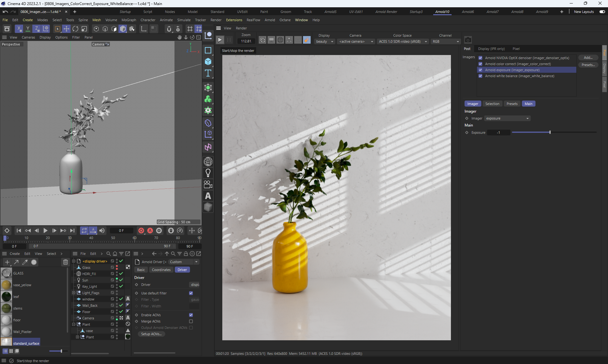Click the Start/stop render play icon
This screenshot has height=364, width=608.
[220, 40]
